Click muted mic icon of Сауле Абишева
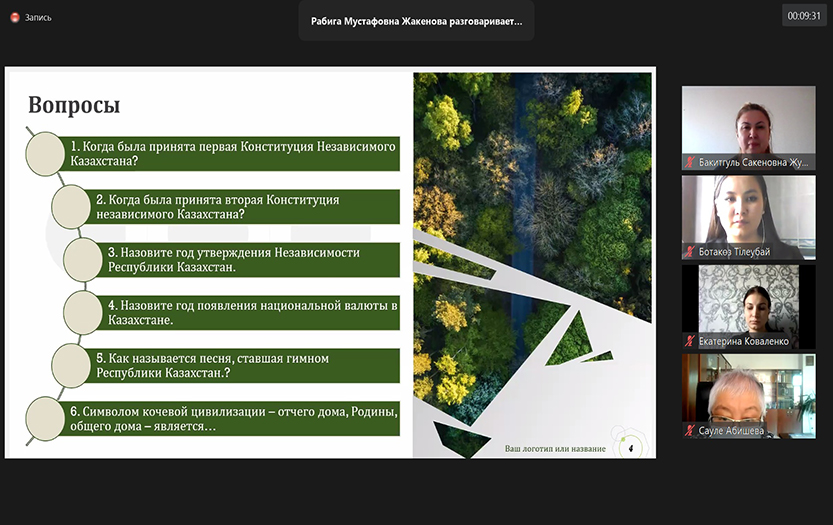The width and height of the screenshot is (833, 525). tap(690, 430)
